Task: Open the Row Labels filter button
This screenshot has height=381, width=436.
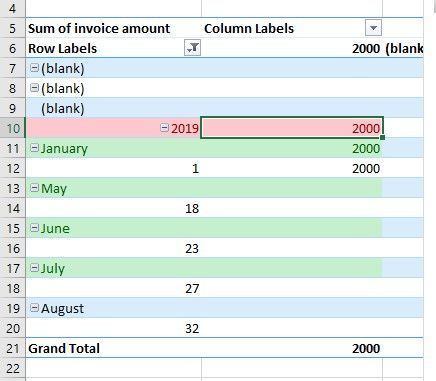Action: tap(192, 48)
